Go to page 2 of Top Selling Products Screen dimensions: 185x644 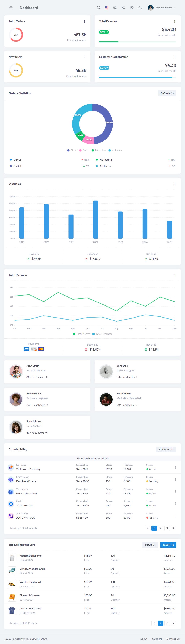(167, 623)
